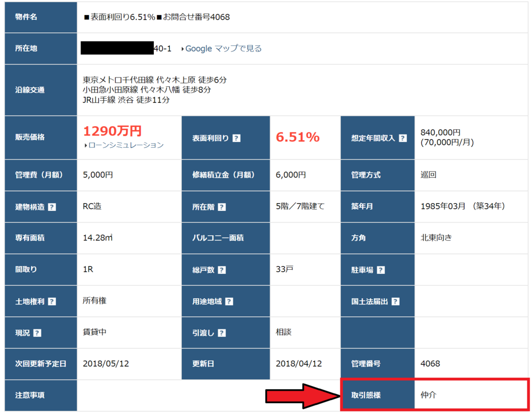Screen dimensions: 532x413
Task: Click the ローンシミュレーション link
Action: click(125, 145)
